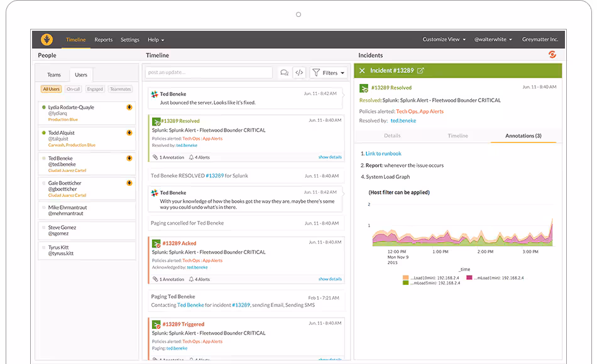Viewport: 597px width, 364px height.
Task: Click the code snippet icon in Timeline toolbar
Action: 299,73
